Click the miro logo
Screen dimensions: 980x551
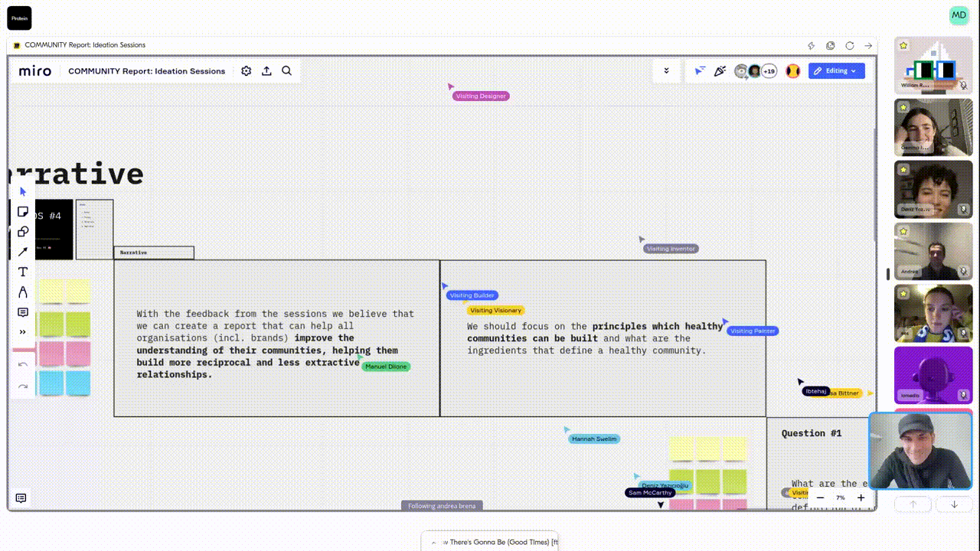point(35,70)
